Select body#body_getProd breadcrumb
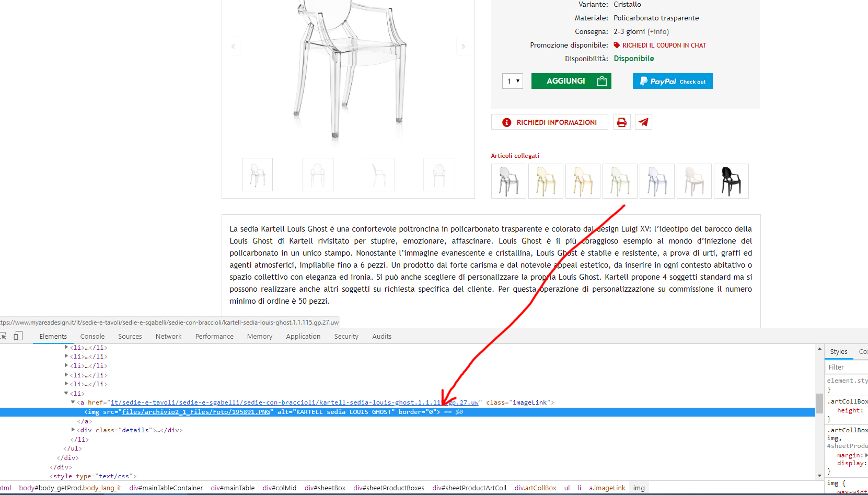 click(x=70, y=488)
